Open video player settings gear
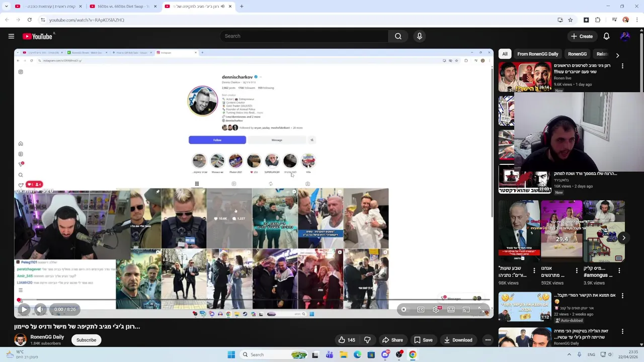 point(436,310)
